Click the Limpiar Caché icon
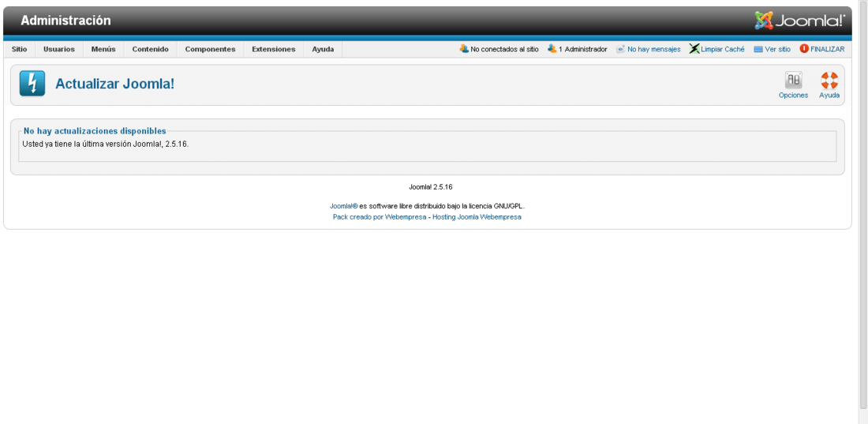 (x=694, y=49)
